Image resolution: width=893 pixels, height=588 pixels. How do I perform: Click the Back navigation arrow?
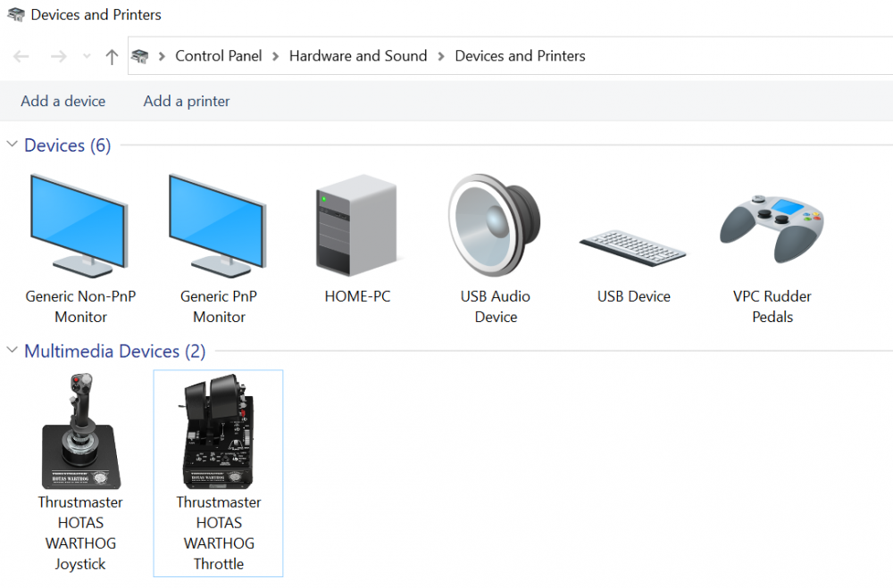[21, 56]
